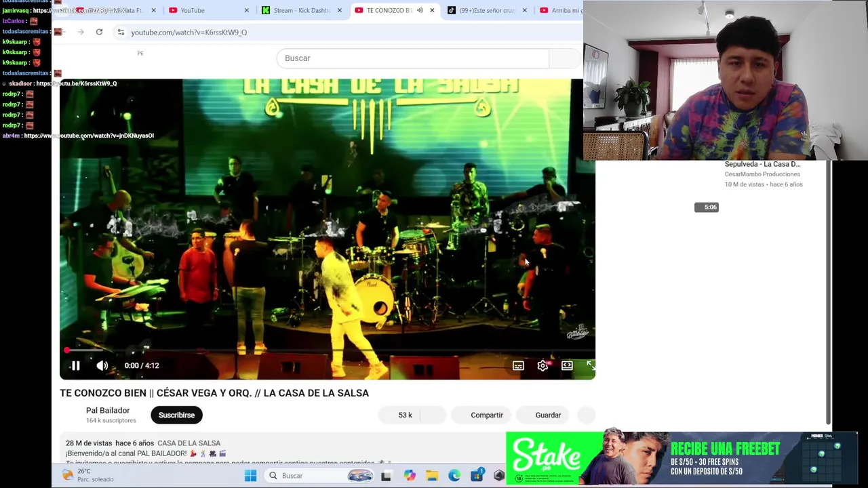Close the TE CONOZCO BIEN tab
868x488 pixels.
(x=432, y=10)
